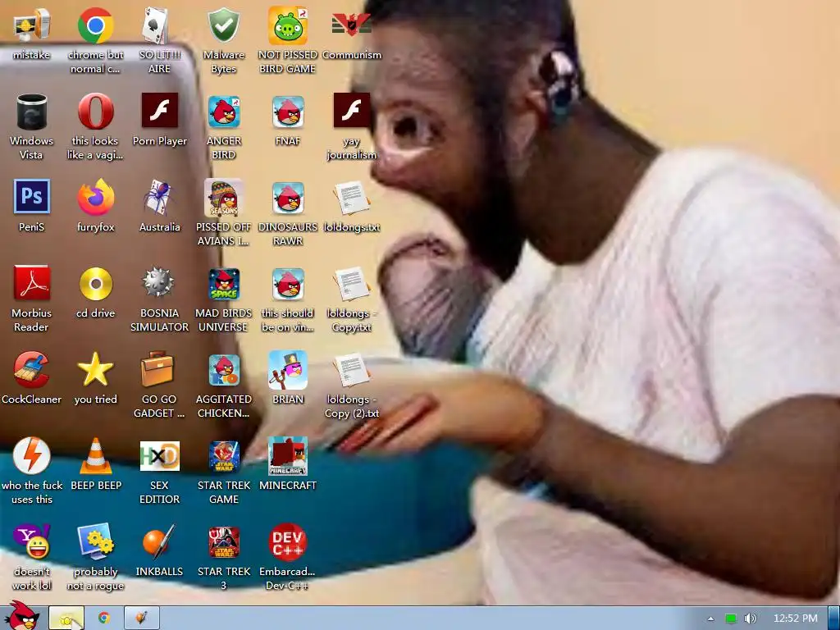Open the 'cd drive' disc icon
Viewport: 840px width, 630px height.
[95, 283]
